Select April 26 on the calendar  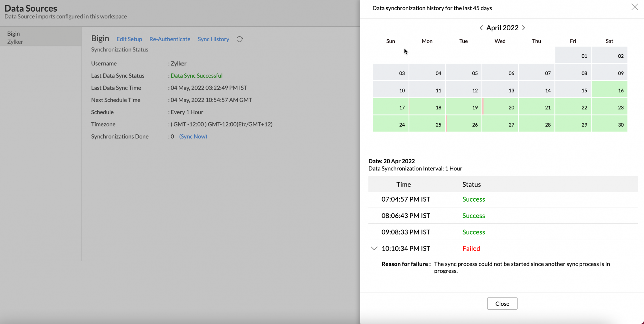464,124
